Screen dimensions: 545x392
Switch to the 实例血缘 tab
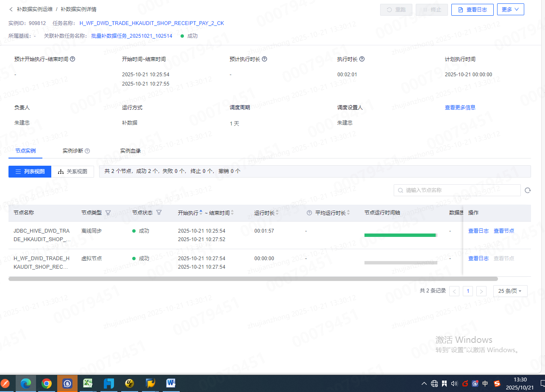pos(131,151)
